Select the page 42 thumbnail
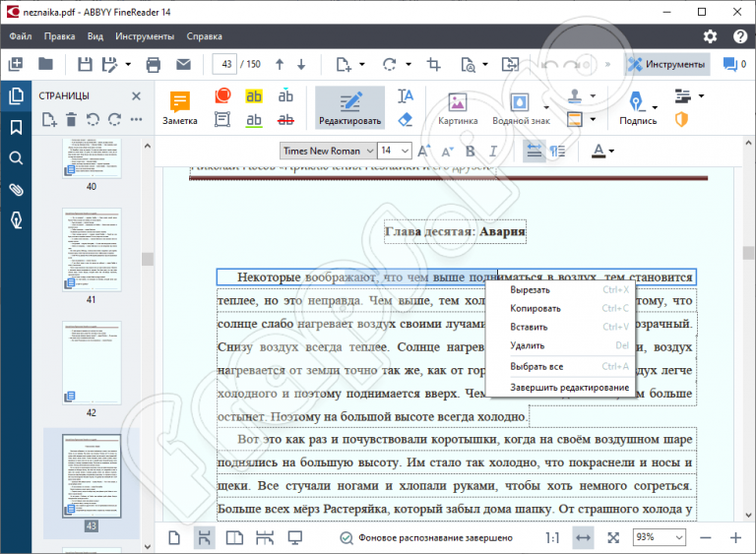 coord(92,361)
